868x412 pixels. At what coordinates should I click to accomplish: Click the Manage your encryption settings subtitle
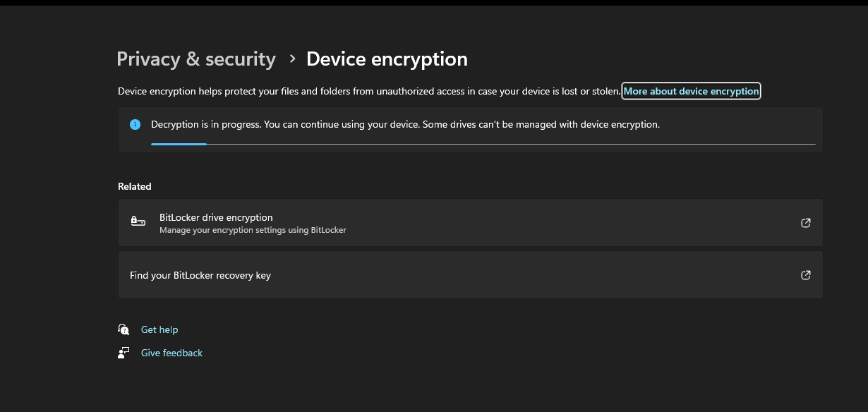click(x=253, y=230)
